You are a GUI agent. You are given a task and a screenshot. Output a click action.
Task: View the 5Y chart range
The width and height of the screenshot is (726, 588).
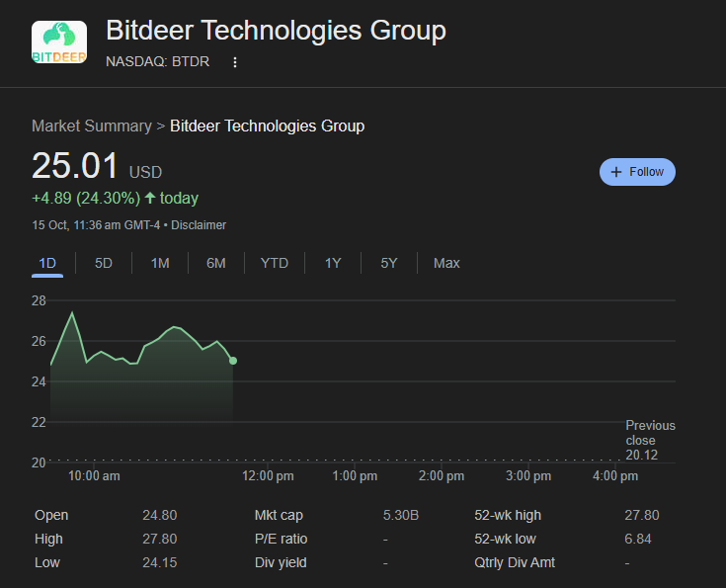(x=389, y=263)
